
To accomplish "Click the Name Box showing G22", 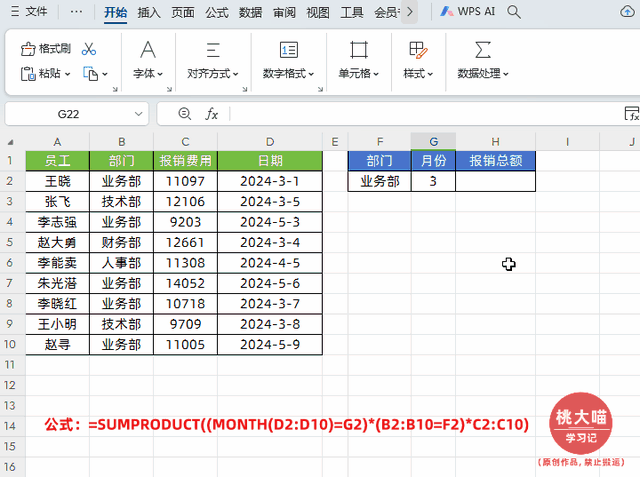I will (x=68, y=114).
